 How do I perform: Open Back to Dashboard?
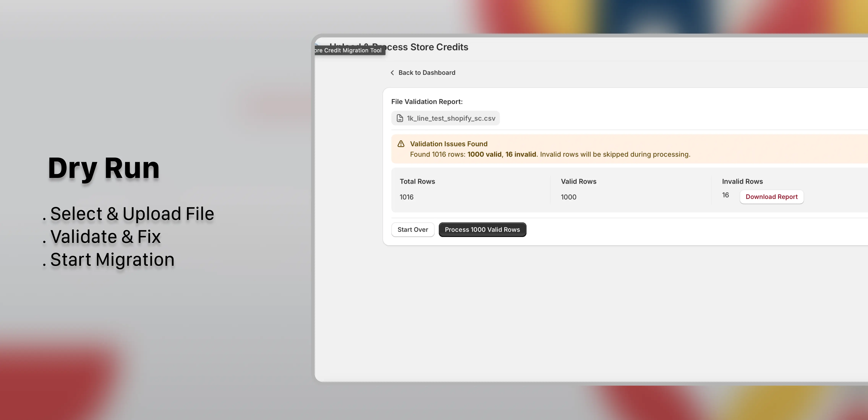(x=427, y=72)
